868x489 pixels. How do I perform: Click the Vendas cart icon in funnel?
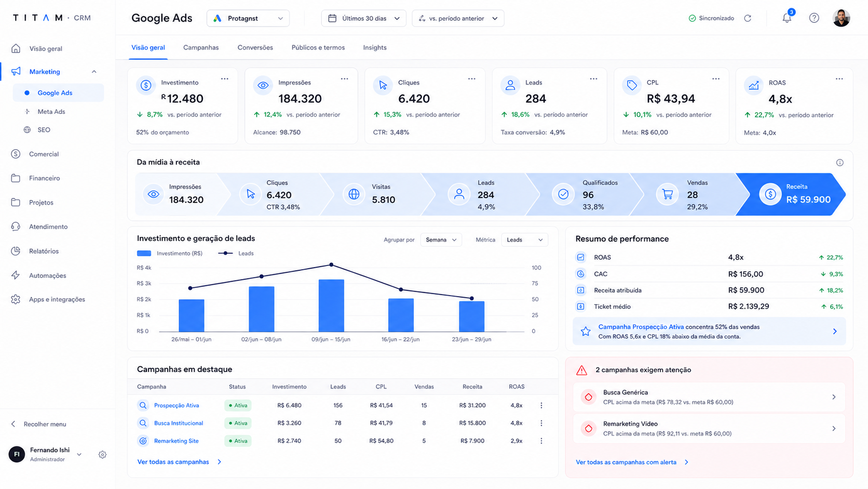tap(667, 194)
